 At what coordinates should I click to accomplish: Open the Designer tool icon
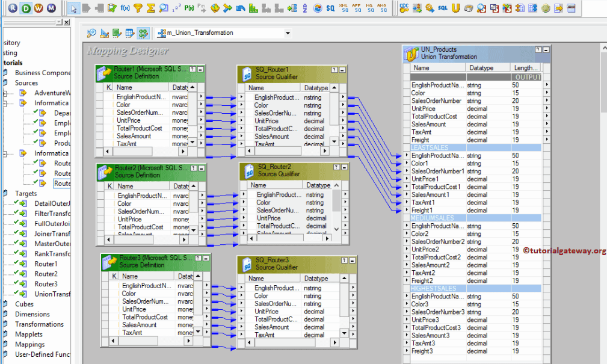click(26, 8)
